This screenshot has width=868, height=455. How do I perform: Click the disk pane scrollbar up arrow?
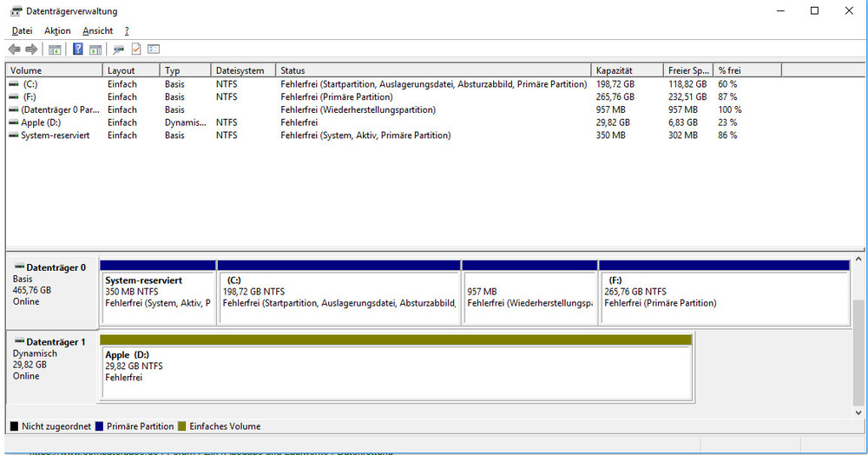859,260
